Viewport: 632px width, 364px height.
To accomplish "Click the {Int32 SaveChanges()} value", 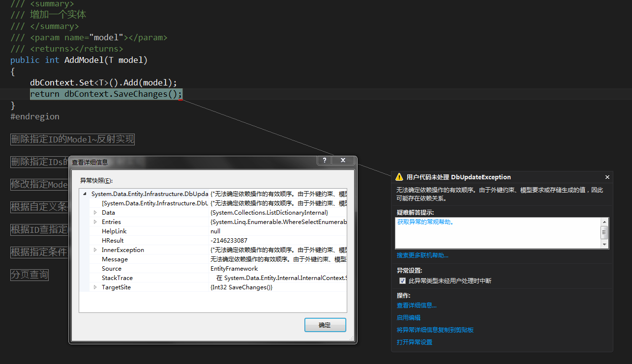I will pyautogui.click(x=241, y=287).
